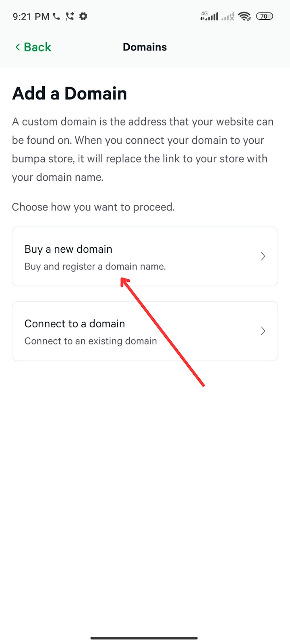The height and width of the screenshot is (644, 290).
Task: Click the phone call icon in status bar
Action: [56, 17]
